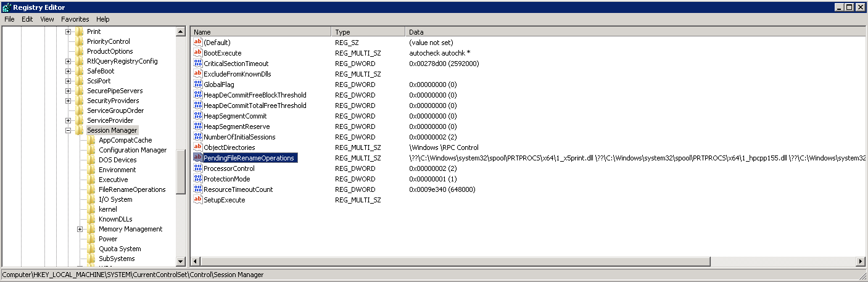This screenshot has width=868, height=282.
Task: Click the ResourceTimeoutCount DWORD icon
Action: [x=198, y=189]
